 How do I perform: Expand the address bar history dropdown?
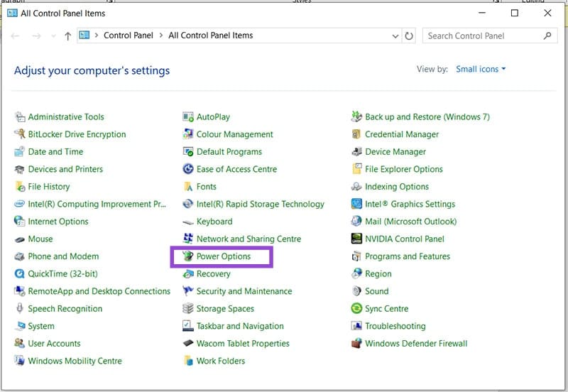click(395, 36)
